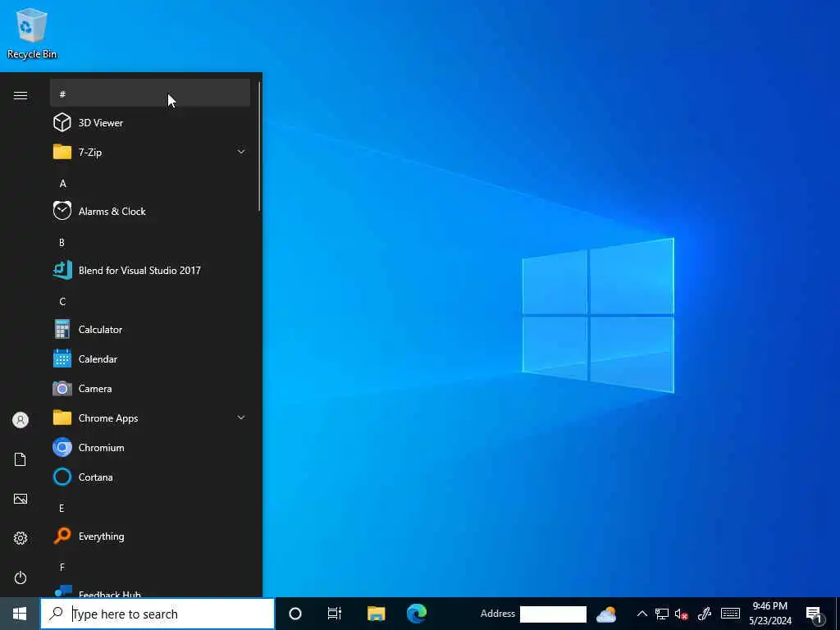The width and height of the screenshot is (840, 630).
Task: Open the weather widget on taskbar
Action: [x=606, y=614]
